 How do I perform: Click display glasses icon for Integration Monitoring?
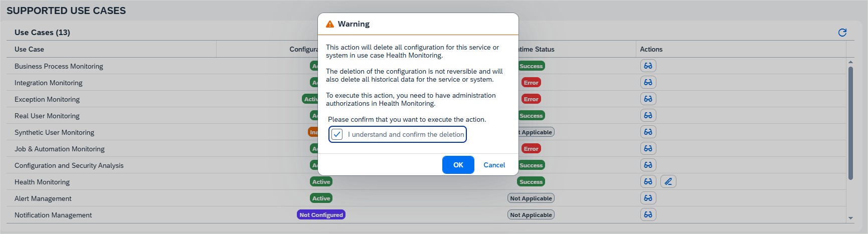coord(648,83)
